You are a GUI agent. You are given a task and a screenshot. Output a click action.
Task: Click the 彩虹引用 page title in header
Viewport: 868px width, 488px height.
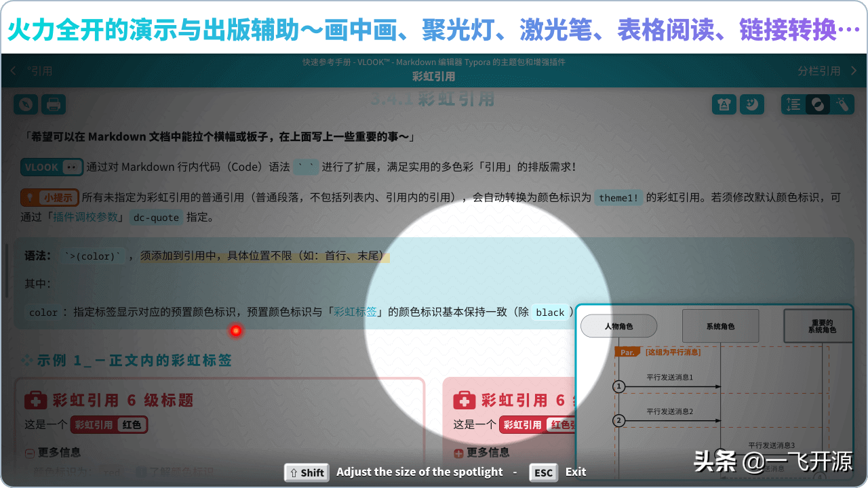tap(434, 77)
